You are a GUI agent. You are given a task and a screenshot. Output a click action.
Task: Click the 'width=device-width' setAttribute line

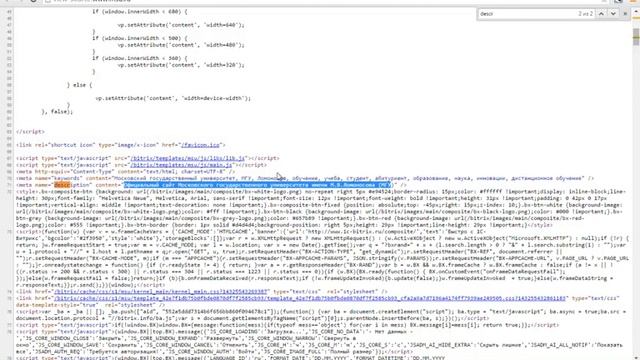[173, 98]
